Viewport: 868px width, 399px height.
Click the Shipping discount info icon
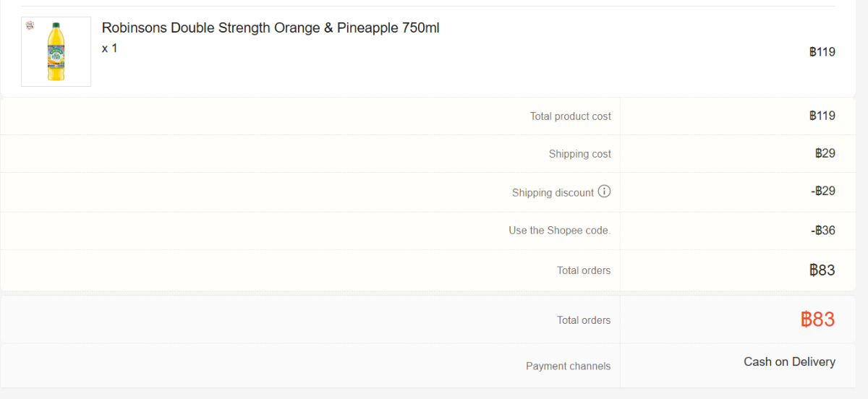605,192
